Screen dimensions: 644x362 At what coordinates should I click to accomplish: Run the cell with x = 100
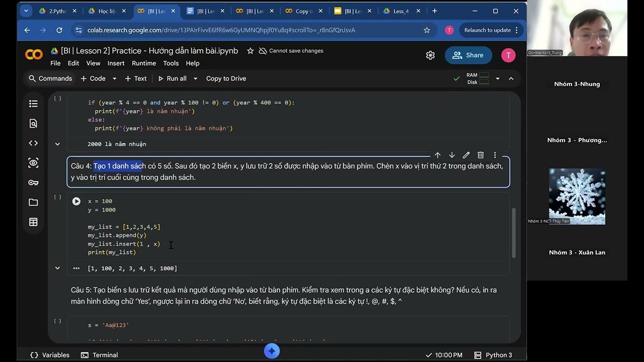coord(76,201)
